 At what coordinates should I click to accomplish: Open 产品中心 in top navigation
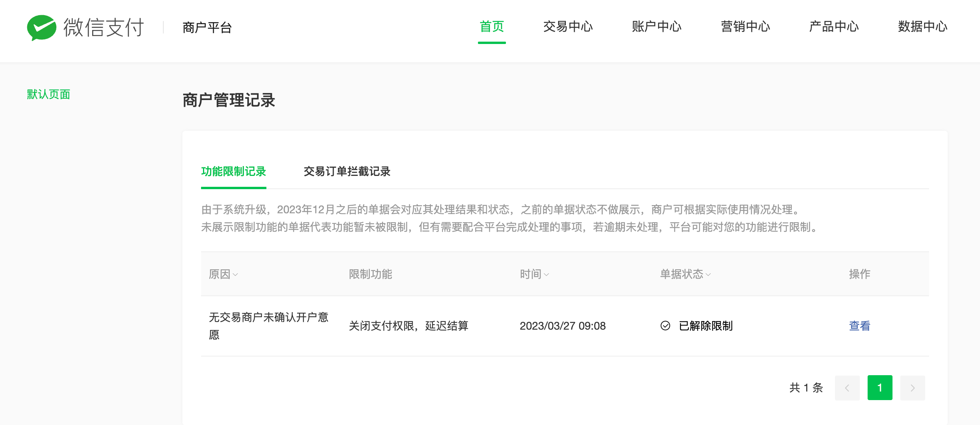click(x=834, y=27)
